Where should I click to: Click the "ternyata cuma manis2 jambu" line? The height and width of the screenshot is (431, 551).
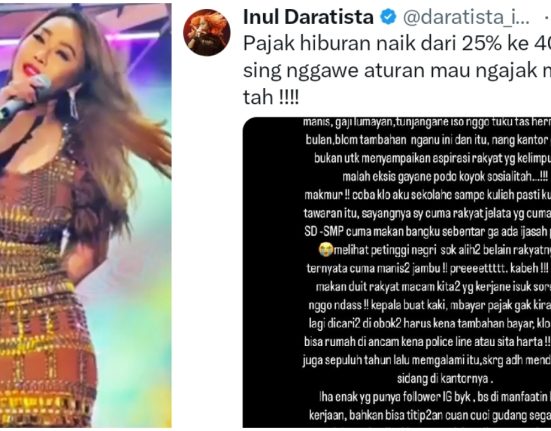427,268
